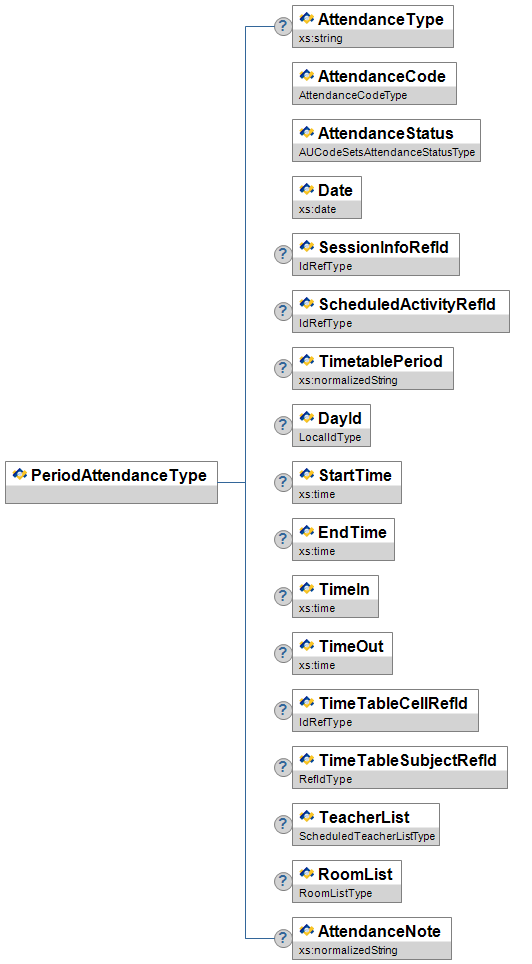
Task: Click the question mark beside StartTime
Action: click(x=283, y=483)
